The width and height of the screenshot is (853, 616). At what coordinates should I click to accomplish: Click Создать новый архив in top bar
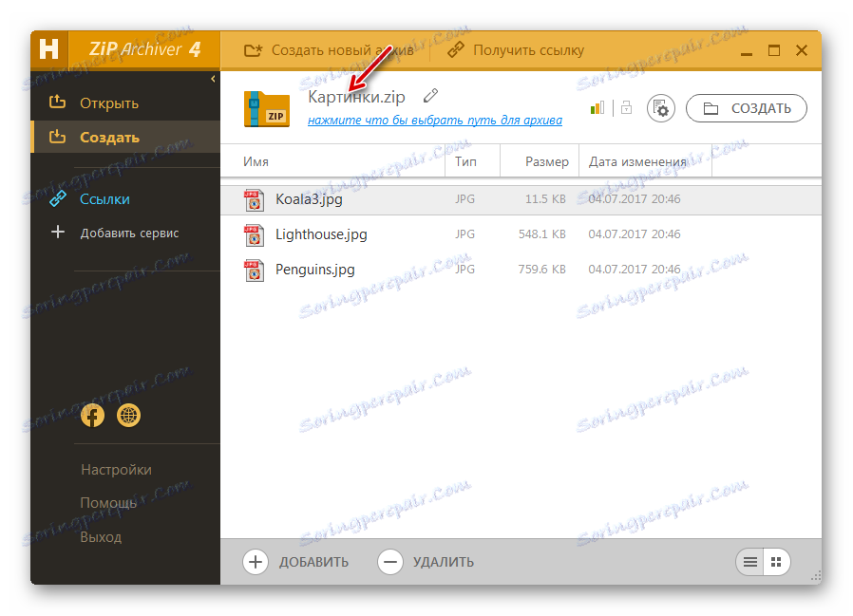(329, 50)
